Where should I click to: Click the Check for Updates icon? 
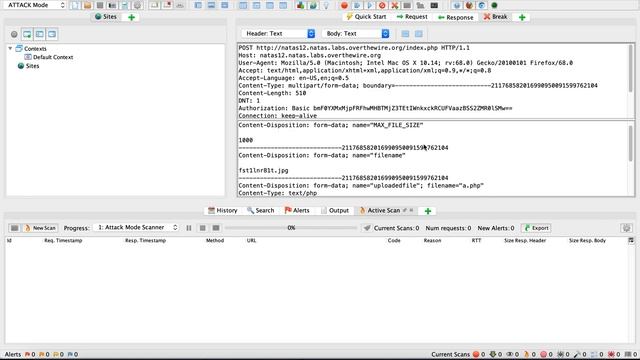click(x=313, y=5)
